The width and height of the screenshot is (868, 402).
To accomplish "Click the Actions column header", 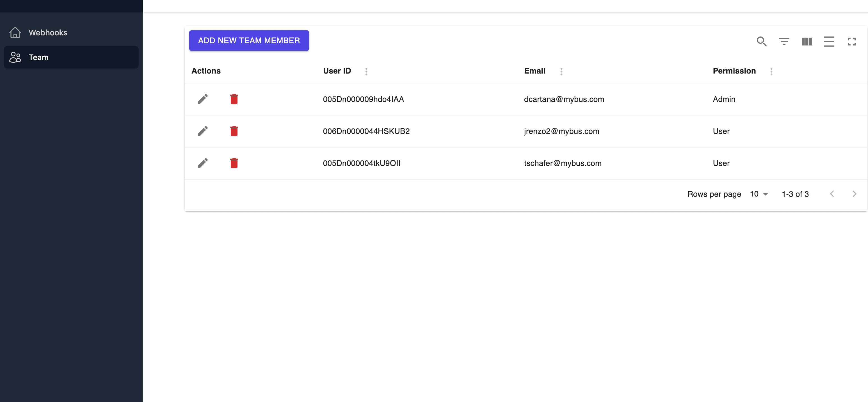I will click(x=206, y=71).
